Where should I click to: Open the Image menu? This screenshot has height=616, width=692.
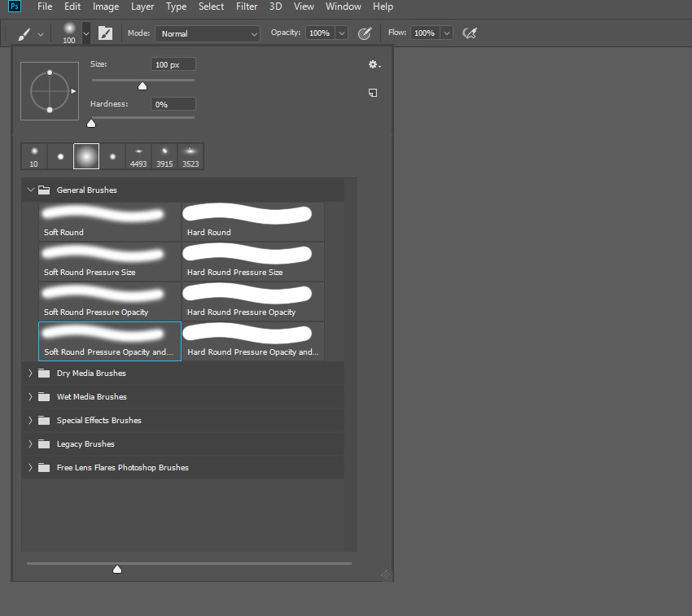(106, 7)
